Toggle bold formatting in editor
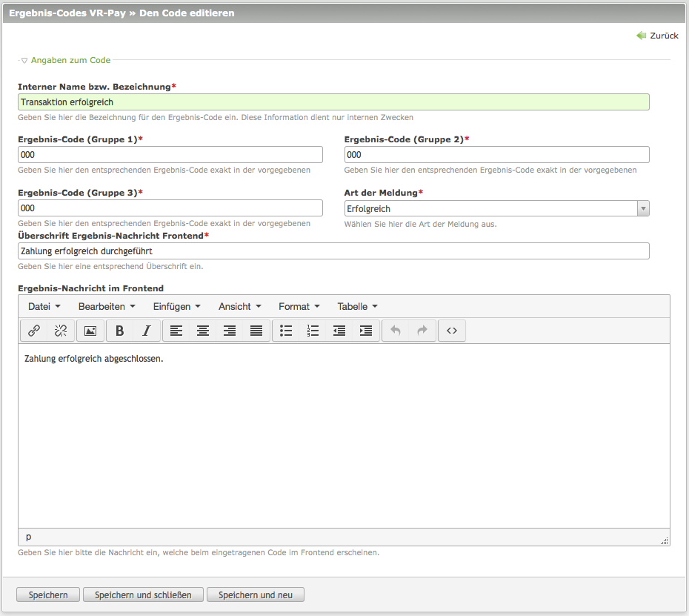 tap(119, 331)
